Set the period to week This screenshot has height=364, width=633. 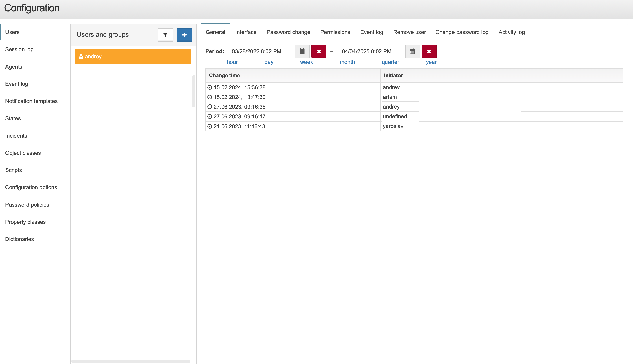306,62
